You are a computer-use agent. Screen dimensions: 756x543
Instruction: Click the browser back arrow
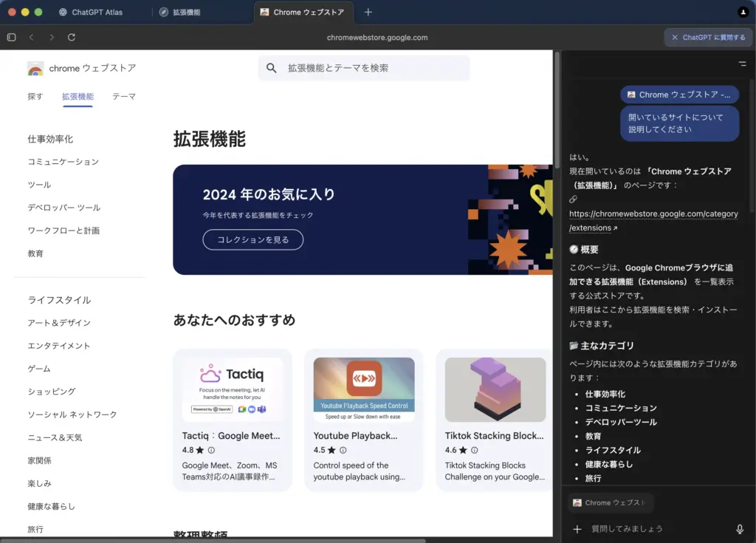pyautogui.click(x=32, y=37)
